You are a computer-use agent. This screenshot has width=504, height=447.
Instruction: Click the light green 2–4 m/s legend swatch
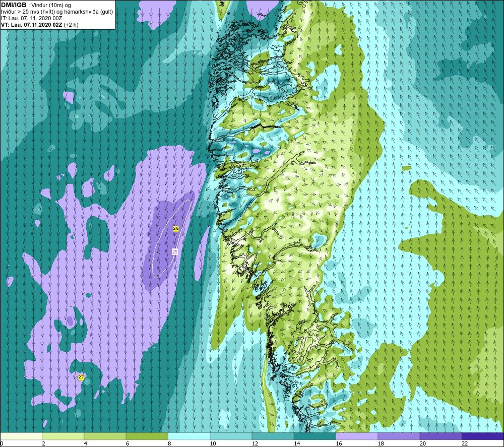63,436
